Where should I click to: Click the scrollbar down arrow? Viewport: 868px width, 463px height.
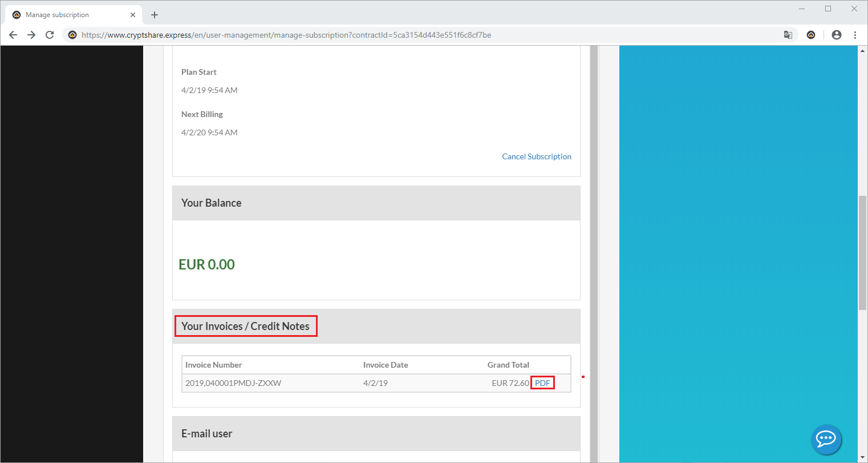pos(862,458)
